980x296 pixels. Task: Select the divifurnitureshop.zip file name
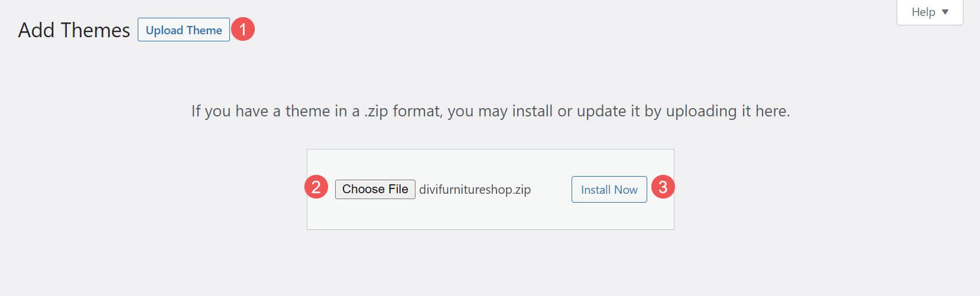click(475, 190)
